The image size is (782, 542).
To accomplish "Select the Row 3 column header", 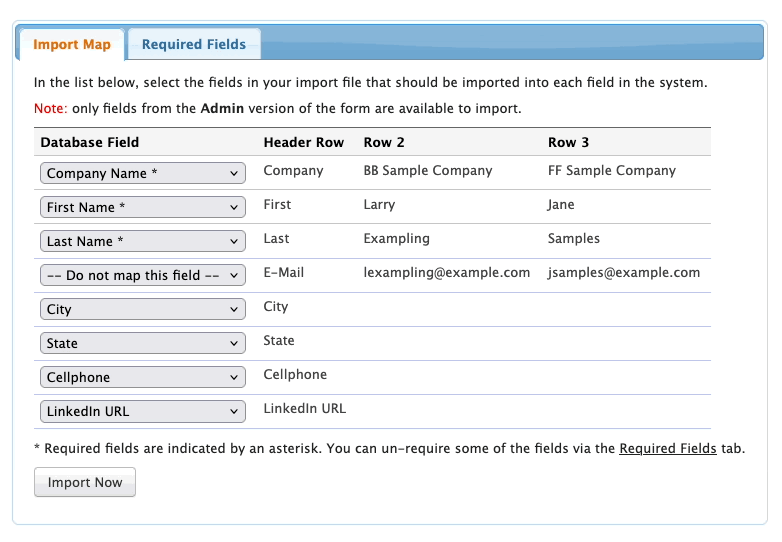I will tap(568, 143).
